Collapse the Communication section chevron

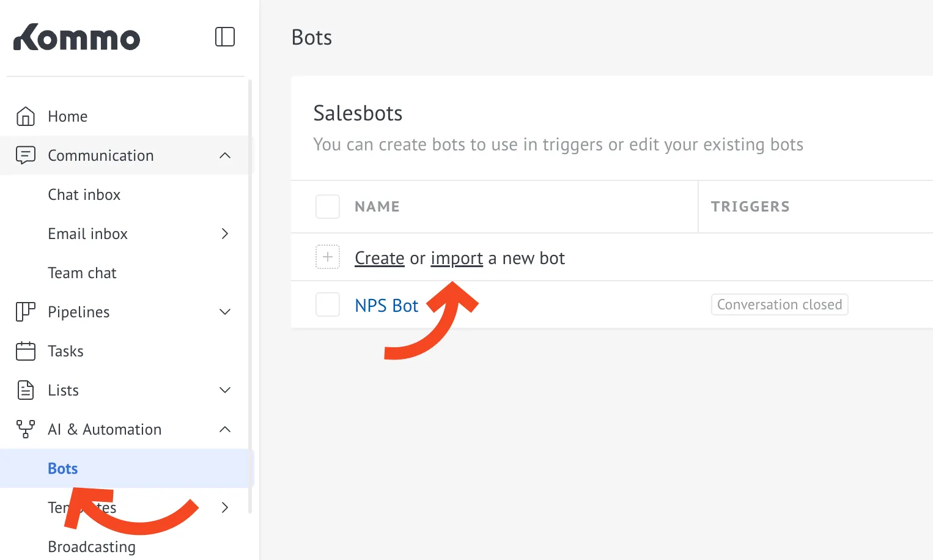click(x=225, y=155)
